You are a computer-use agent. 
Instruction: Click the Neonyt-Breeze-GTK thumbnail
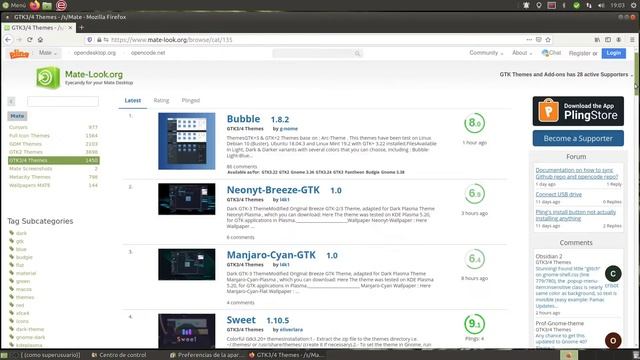pyautogui.click(x=187, y=199)
